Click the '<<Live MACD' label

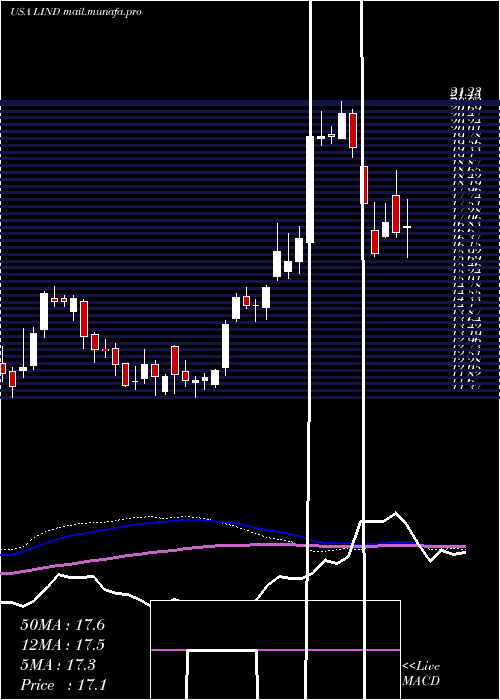point(421,674)
